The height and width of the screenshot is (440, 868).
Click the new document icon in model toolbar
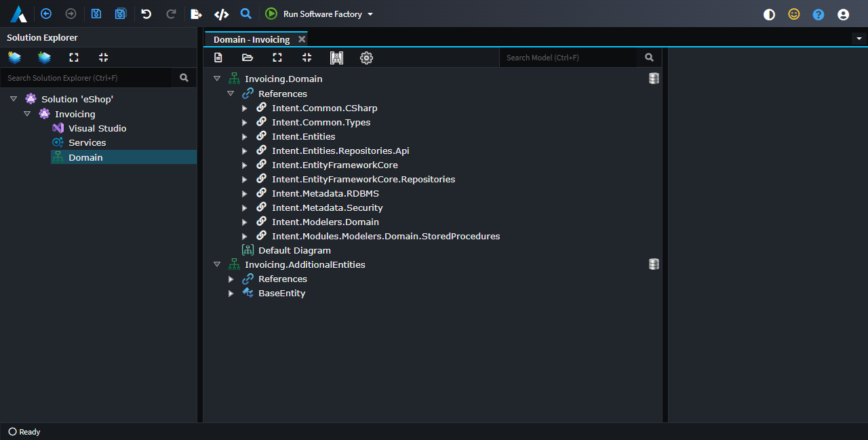[x=218, y=58]
